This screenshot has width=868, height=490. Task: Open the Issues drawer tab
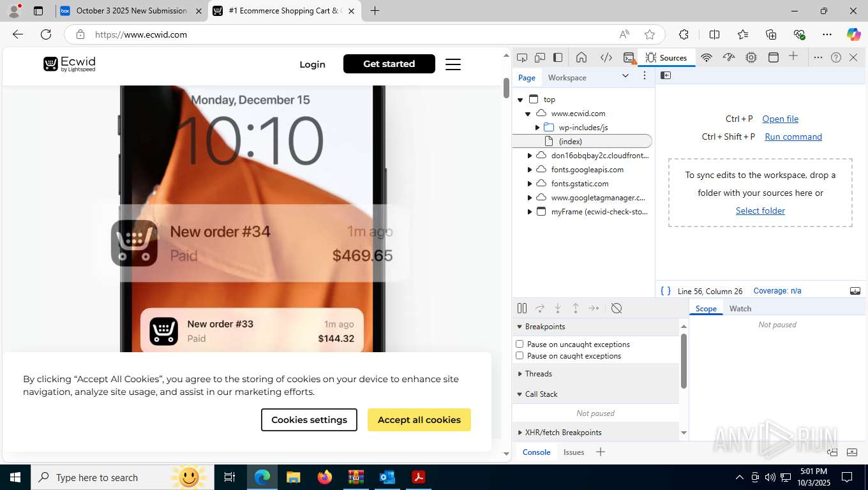point(574,452)
